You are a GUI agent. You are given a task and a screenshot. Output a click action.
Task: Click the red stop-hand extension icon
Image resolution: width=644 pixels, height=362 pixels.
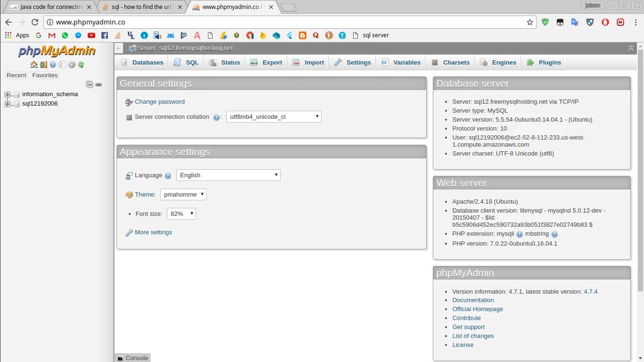[x=605, y=22]
